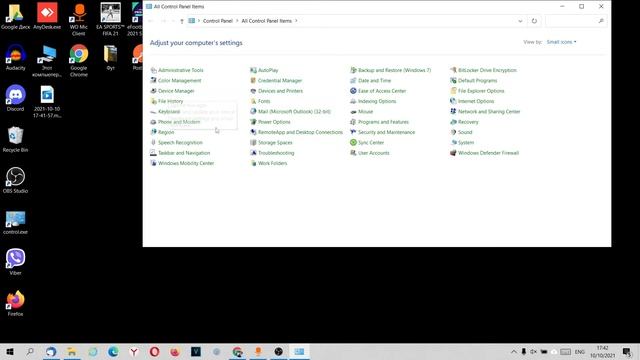Open Administrative Tools icon
This screenshot has width=640, height=360.
tap(153, 70)
